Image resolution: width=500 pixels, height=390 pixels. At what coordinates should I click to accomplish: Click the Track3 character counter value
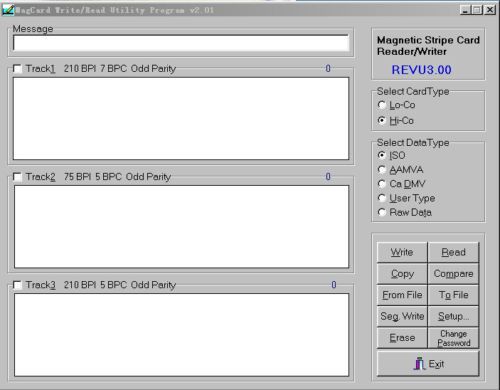pos(334,285)
